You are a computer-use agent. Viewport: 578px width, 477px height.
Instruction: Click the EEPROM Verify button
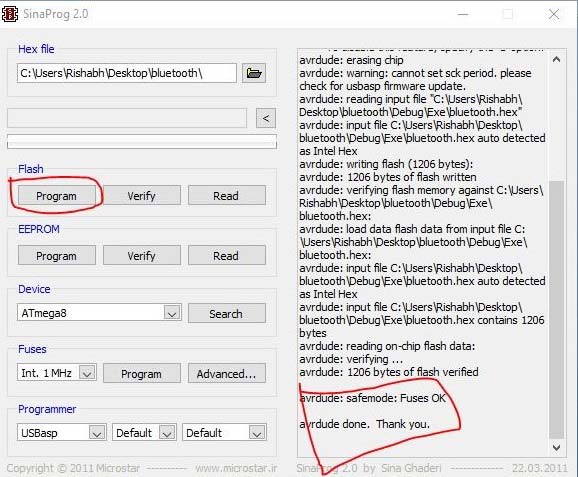coord(142,255)
